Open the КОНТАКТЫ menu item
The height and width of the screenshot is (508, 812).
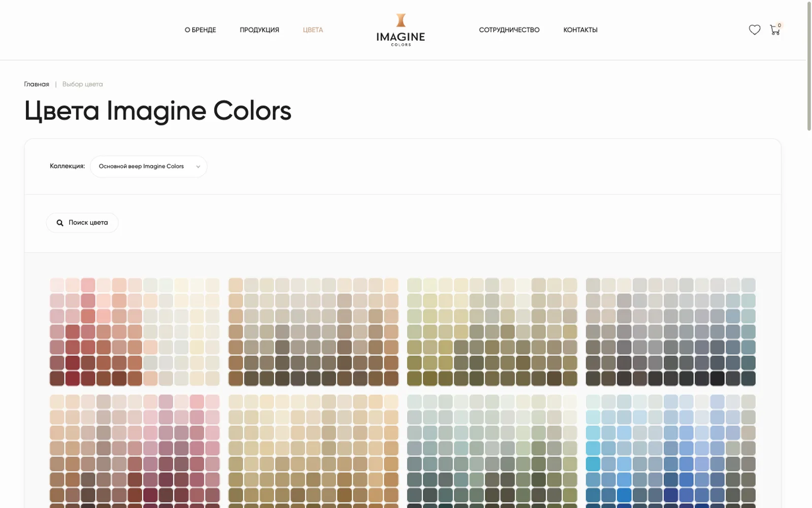click(580, 30)
